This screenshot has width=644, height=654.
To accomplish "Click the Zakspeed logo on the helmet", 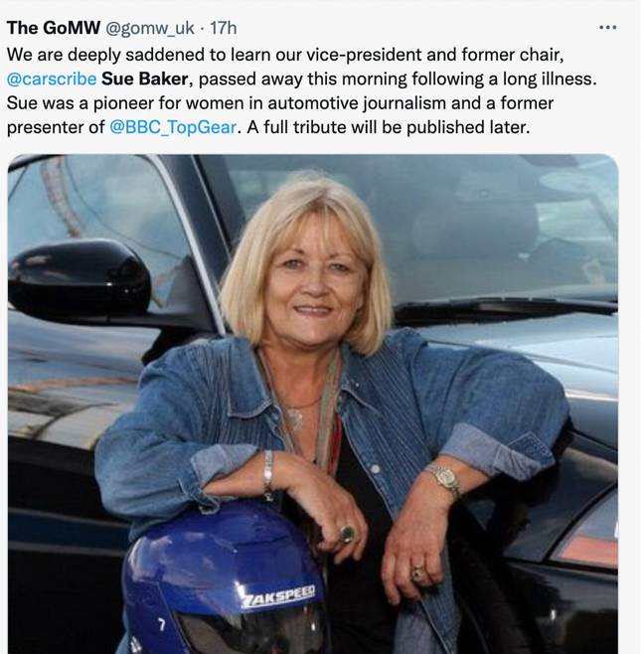I will tap(279, 595).
